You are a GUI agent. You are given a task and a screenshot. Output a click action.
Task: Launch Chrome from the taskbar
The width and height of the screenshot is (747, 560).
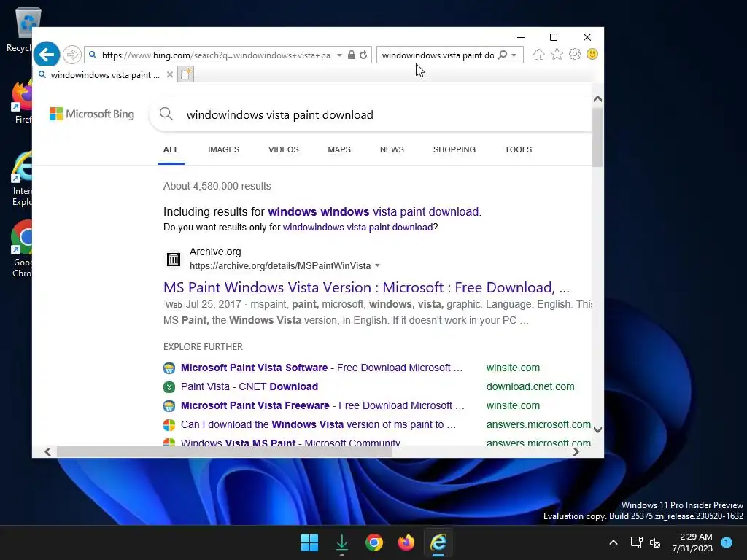374,542
